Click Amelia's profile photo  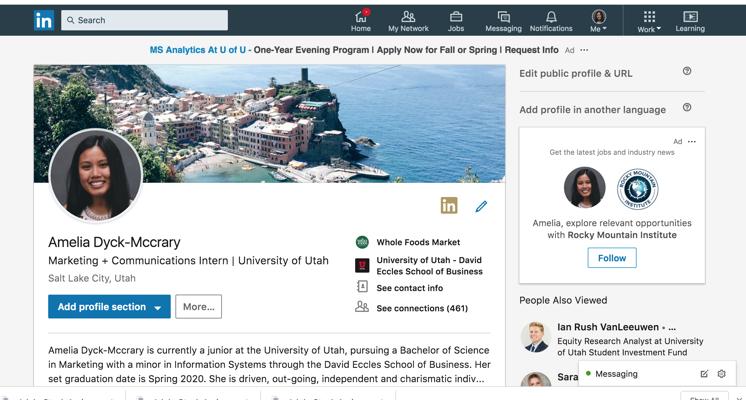pos(95,176)
